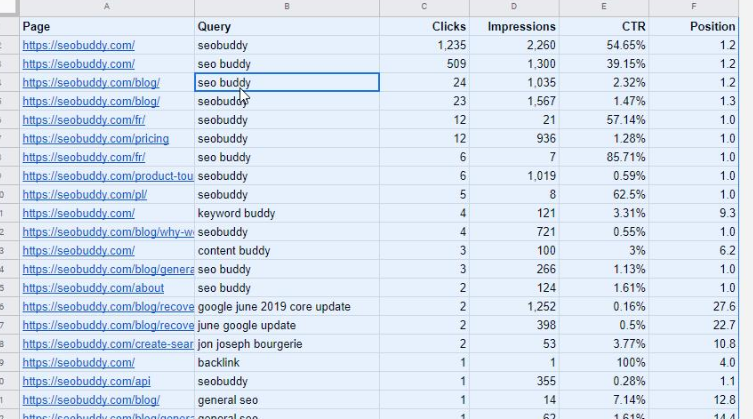Select column B header

tap(287, 7)
